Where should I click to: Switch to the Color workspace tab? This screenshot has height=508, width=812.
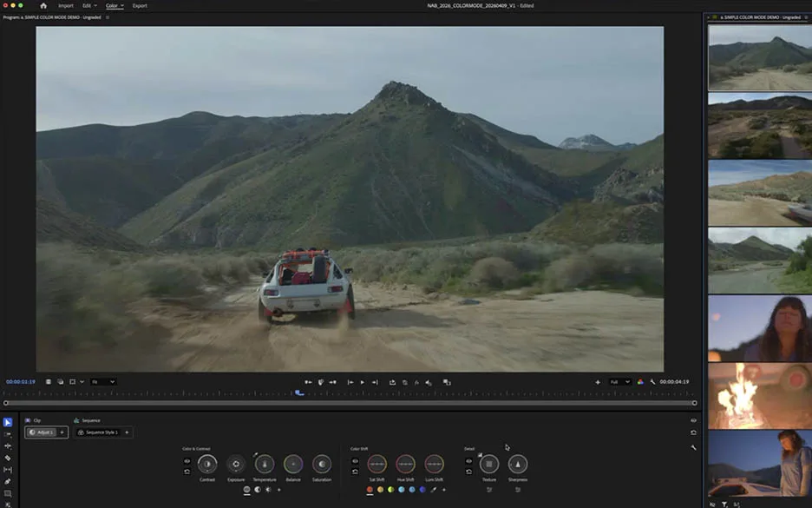pyautogui.click(x=112, y=6)
